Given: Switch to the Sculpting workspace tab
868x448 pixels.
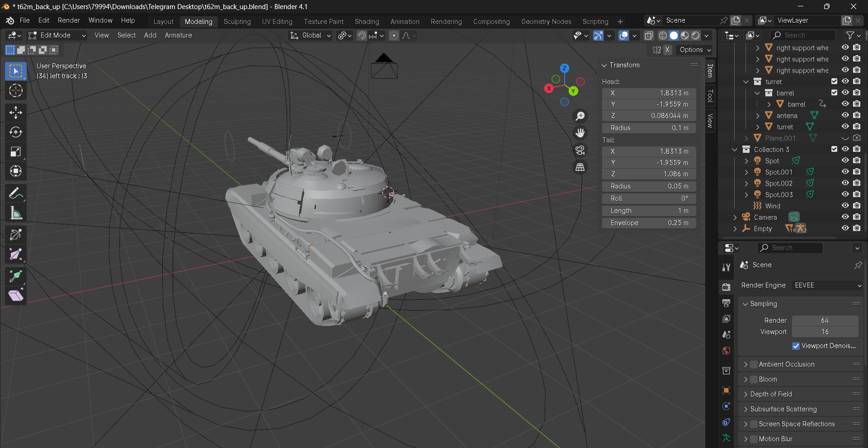Looking at the screenshot, I should tap(237, 22).
